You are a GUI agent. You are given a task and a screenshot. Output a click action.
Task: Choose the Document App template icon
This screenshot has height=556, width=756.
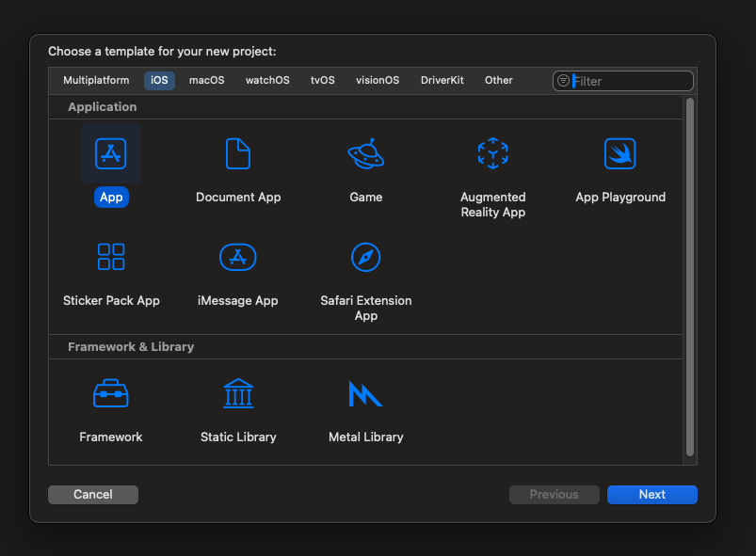(x=238, y=153)
